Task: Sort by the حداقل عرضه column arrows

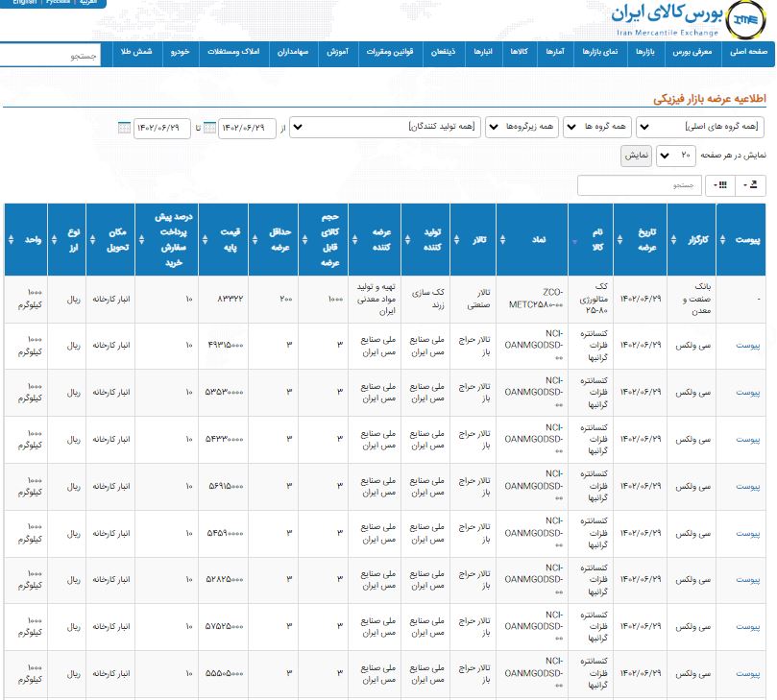Action: click(x=255, y=240)
